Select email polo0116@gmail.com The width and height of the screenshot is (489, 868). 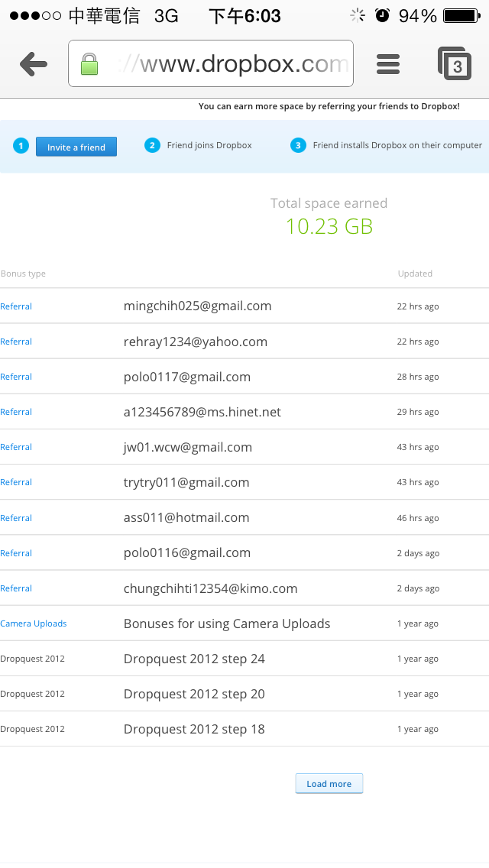point(187,553)
